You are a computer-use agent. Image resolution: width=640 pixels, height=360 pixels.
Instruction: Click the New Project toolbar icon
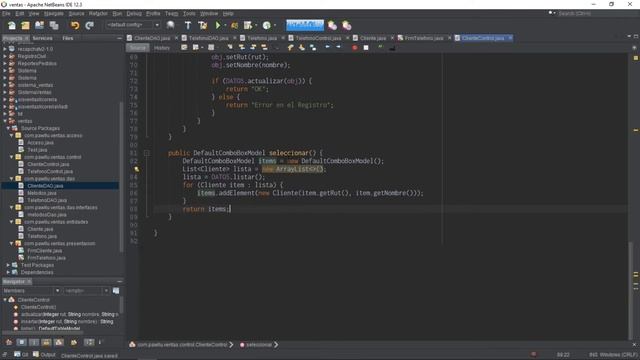pyautogui.click(x=25, y=25)
